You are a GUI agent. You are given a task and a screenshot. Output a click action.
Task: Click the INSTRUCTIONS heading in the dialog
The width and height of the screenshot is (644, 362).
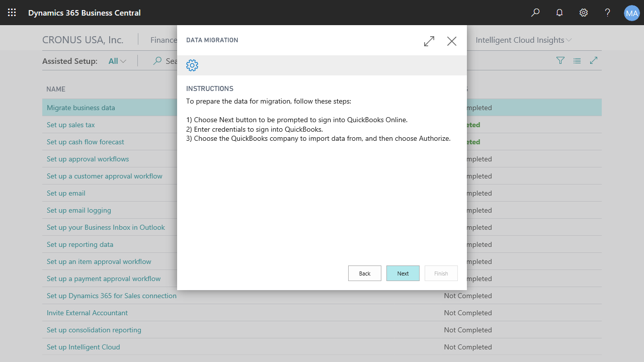pos(210,88)
